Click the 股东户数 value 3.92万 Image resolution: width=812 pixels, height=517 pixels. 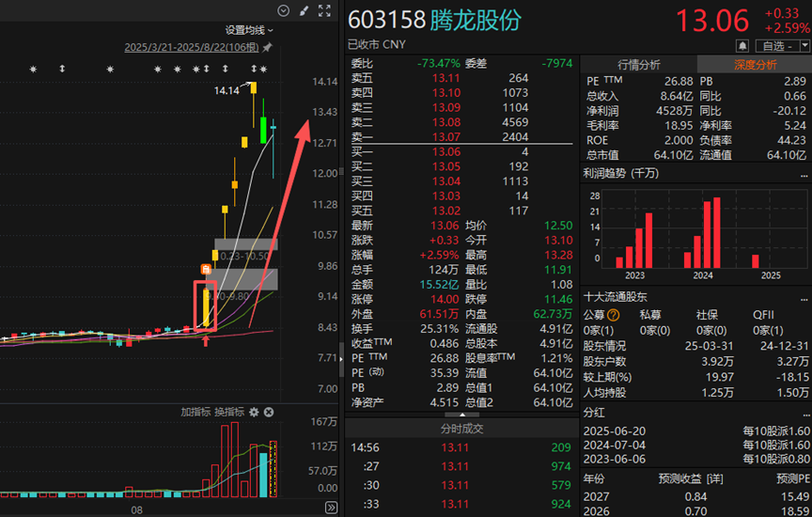pyautogui.click(x=717, y=361)
